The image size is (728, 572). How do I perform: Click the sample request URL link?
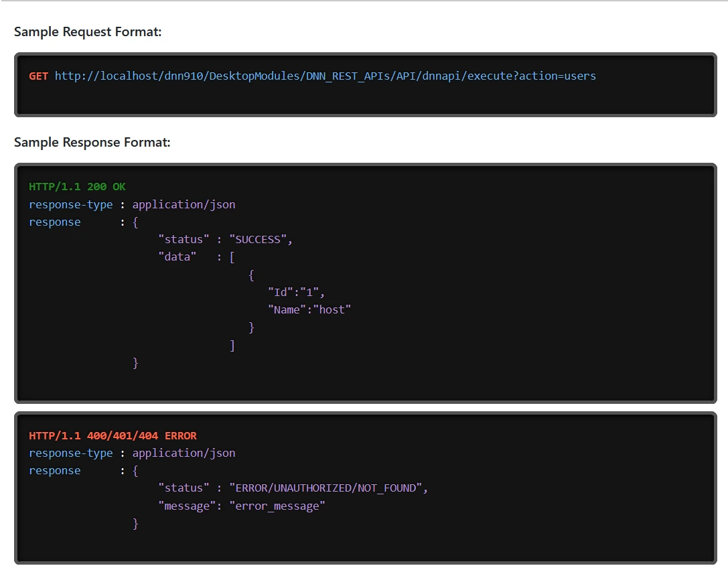[325, 76]
